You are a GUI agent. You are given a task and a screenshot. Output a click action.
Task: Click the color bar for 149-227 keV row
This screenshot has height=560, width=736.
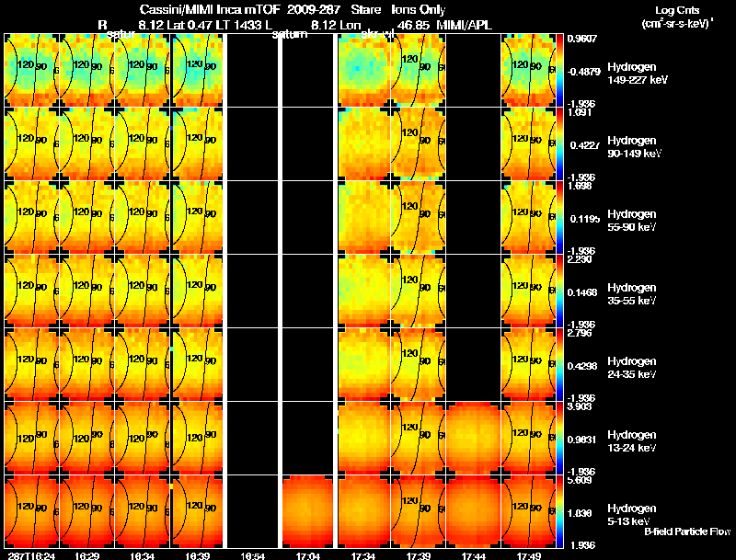(559, 71)
